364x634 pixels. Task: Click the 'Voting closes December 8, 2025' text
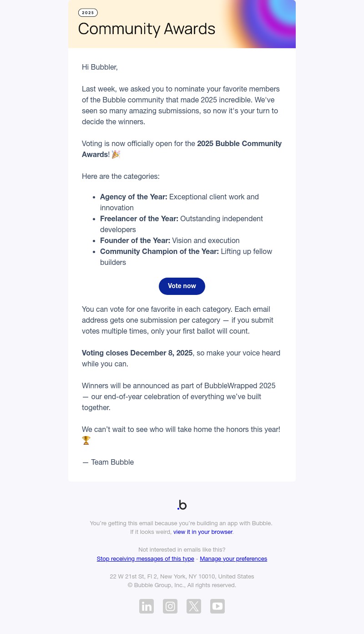pyautogui.click(x=137, y=353)
